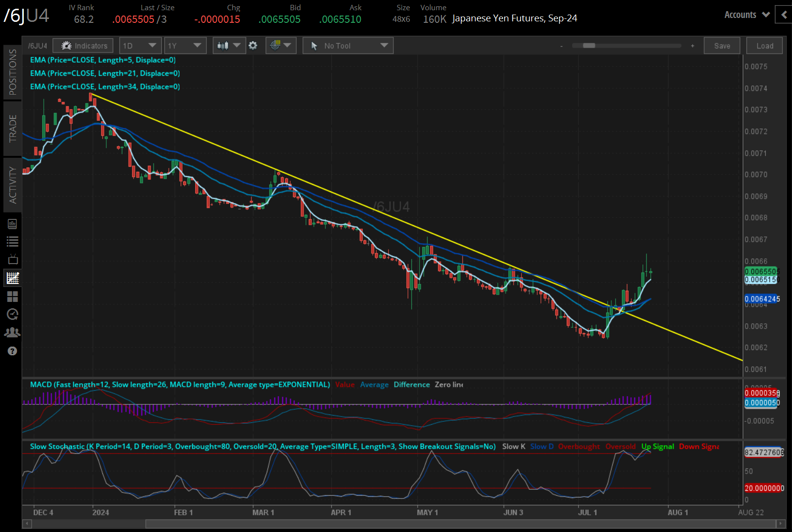
Task: Adjust the chart zoom slider
Action: coord(589,46)
